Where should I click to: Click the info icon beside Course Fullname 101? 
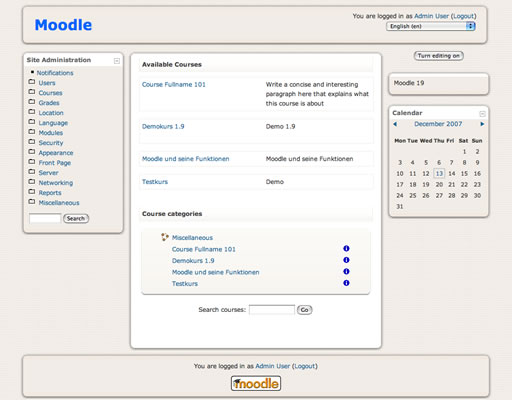click(346, 249)
